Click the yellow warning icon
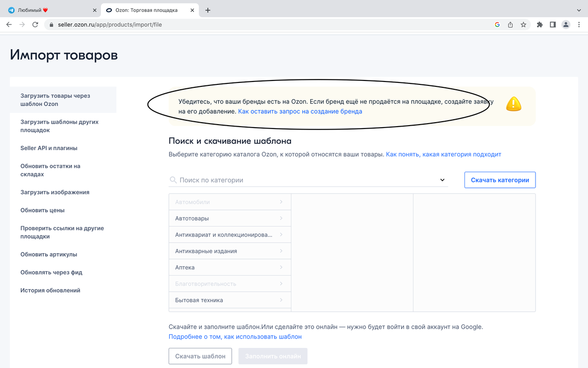This screenshot has height=368, width=588. click(x=514, y=104)
